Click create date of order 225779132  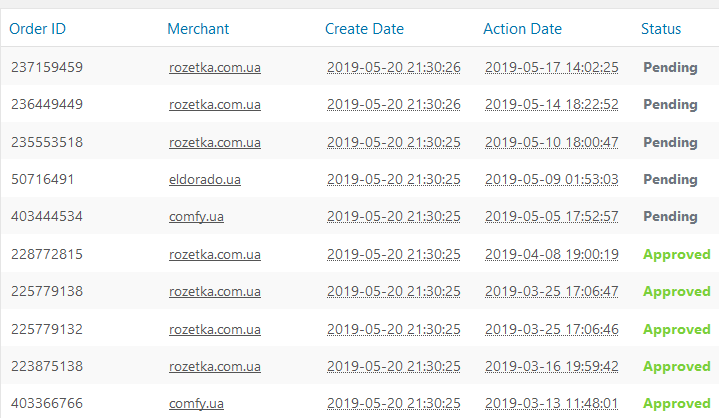pos(393,330)
